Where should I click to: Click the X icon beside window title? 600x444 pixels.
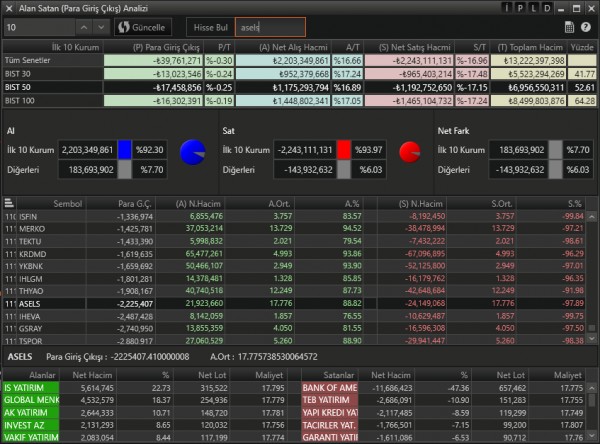9,8
